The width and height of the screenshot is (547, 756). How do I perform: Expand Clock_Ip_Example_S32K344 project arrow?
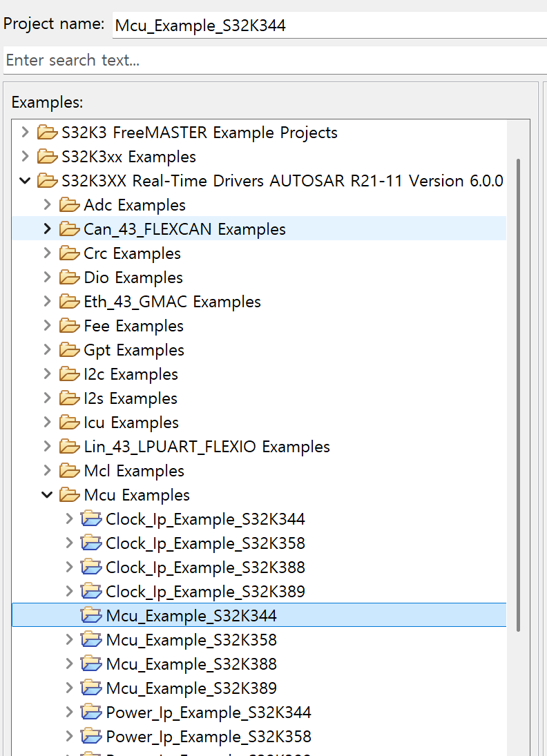click(70, 518)
